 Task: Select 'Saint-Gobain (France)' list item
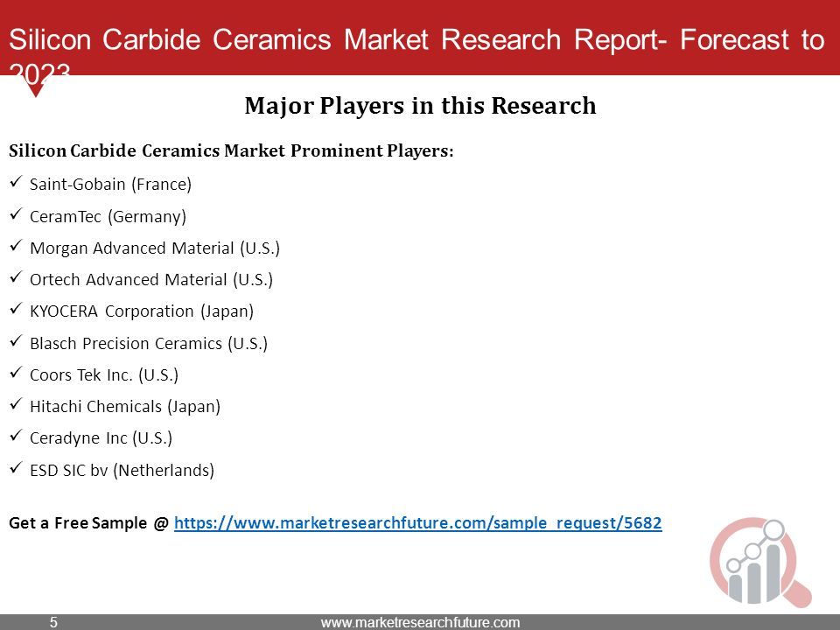coord(110,185)
